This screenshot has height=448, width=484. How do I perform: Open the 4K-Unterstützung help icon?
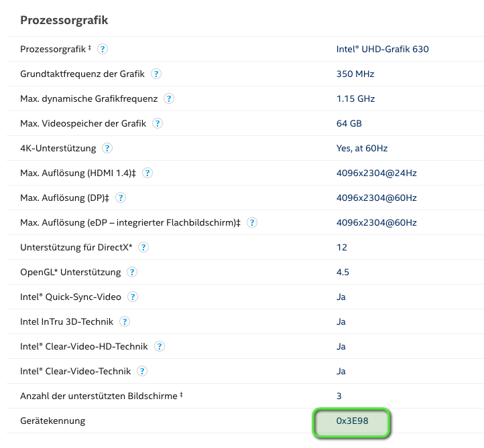click(x=107, y=148)
